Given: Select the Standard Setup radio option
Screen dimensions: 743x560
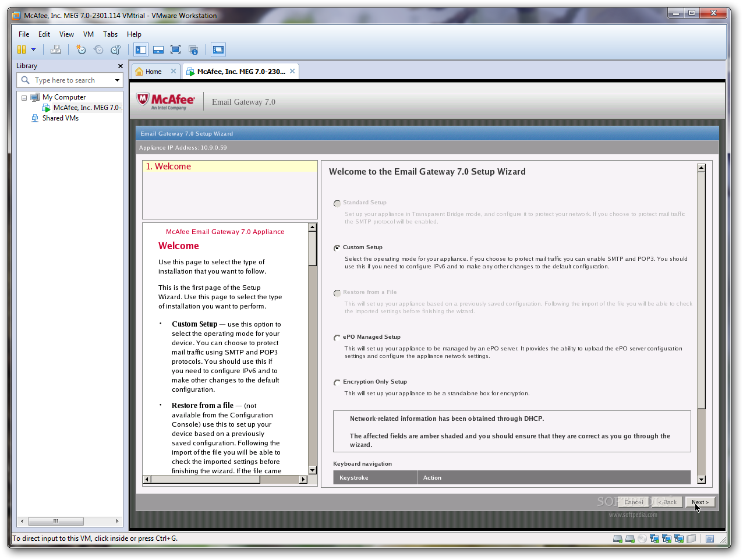Looking at the screenshot, I should click(337, 204).
